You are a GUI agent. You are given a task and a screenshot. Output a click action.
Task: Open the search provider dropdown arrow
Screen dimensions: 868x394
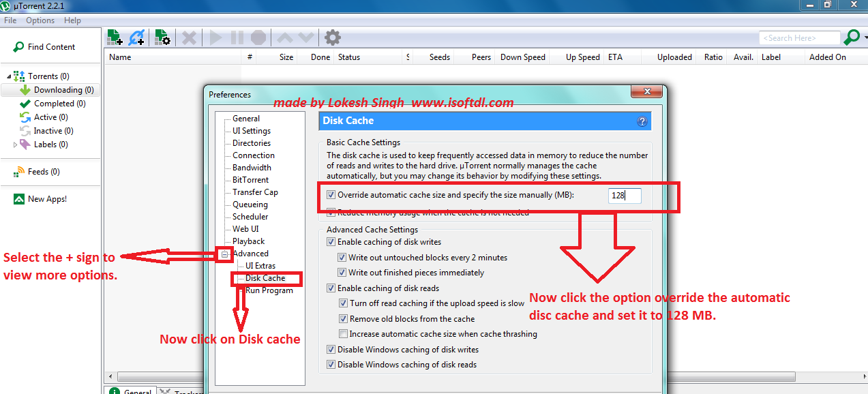865,37
